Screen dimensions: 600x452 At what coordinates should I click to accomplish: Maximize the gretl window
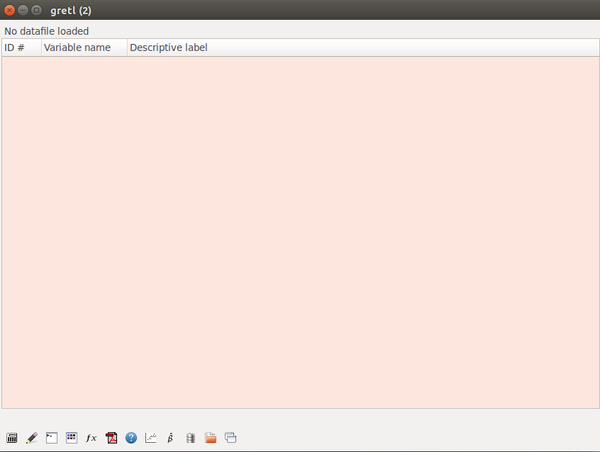pyautogui.click(x=36, y=10)
